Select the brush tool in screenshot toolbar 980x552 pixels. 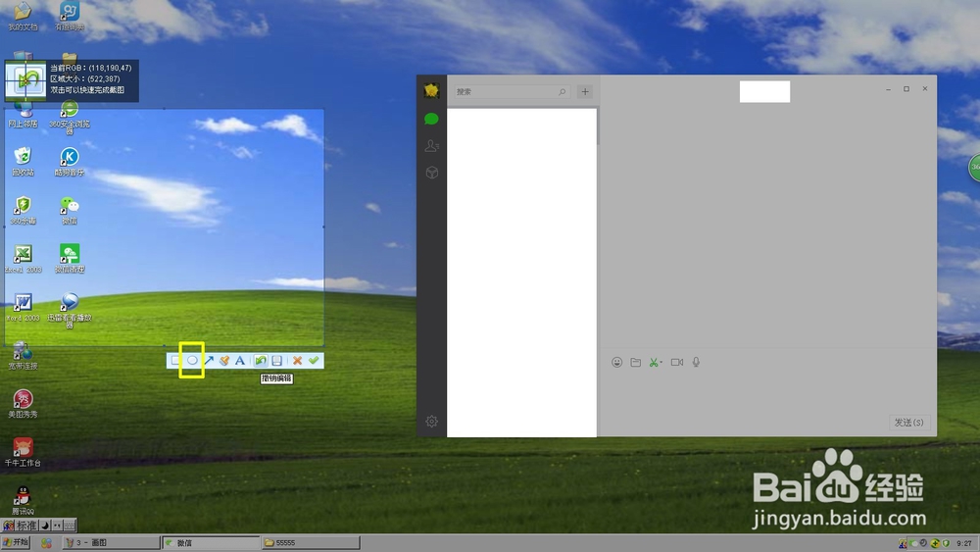point(224,361)
